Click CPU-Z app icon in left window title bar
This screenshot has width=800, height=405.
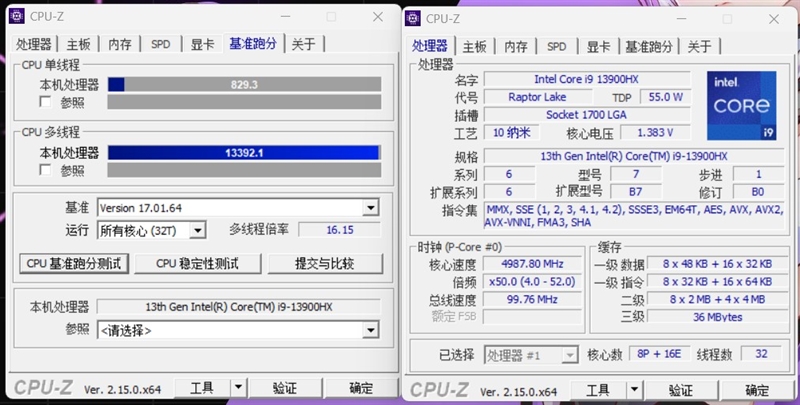(x=17, y=16)
